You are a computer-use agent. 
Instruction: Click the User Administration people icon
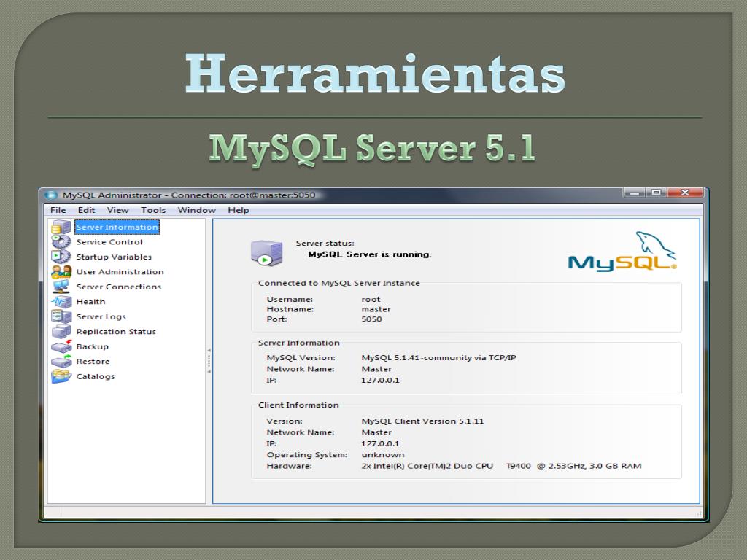point(61,271)
